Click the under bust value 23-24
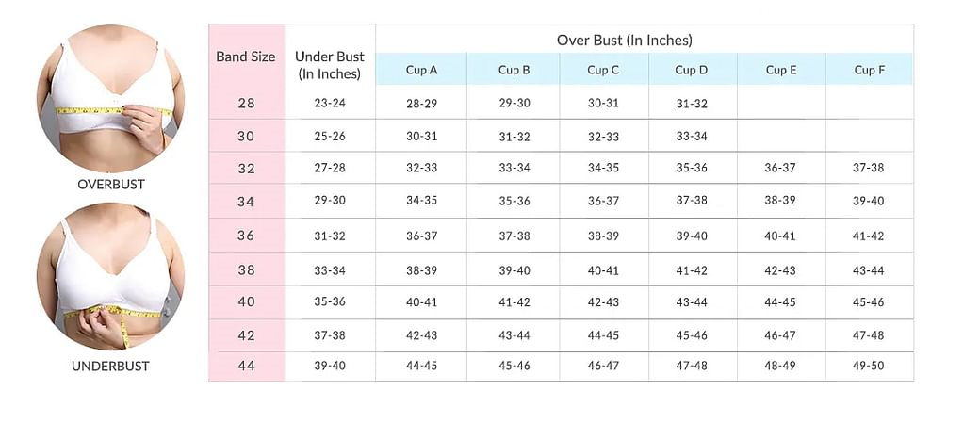 tap(330, 103)
